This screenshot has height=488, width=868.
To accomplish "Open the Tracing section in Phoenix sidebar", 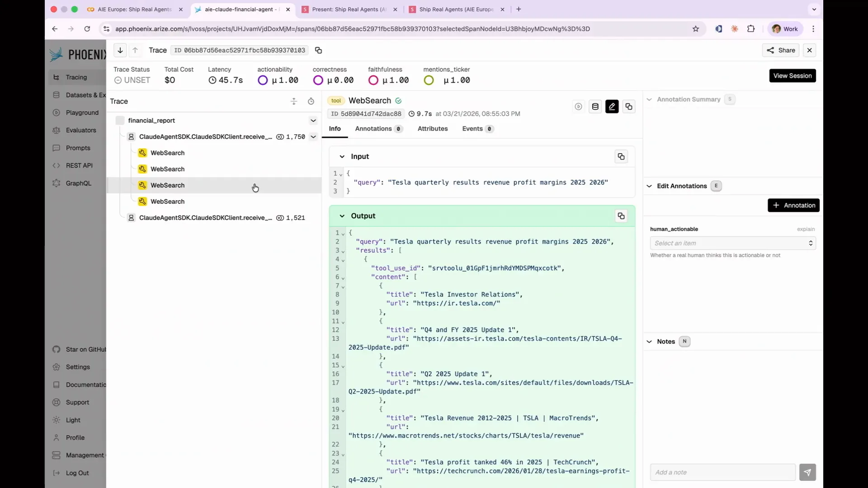I will 77,77.
